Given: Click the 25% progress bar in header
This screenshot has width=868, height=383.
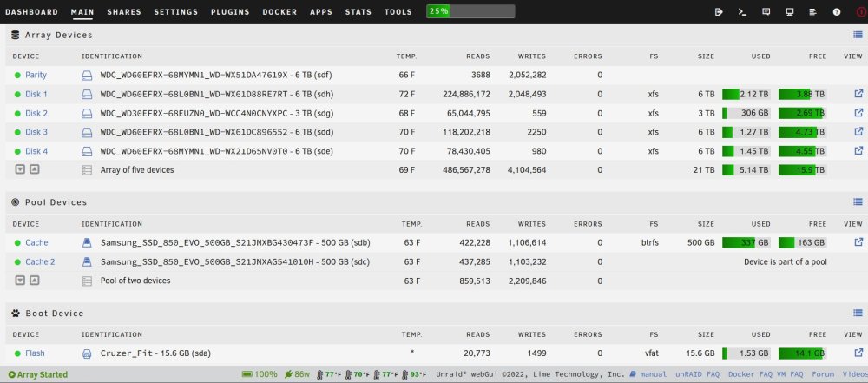Looking at the screenshot, I should click(x=470, y=11).
